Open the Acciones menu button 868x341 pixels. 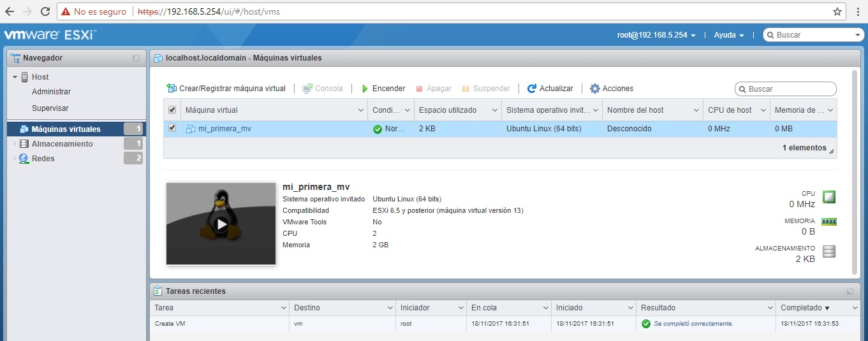coord(612,89)
